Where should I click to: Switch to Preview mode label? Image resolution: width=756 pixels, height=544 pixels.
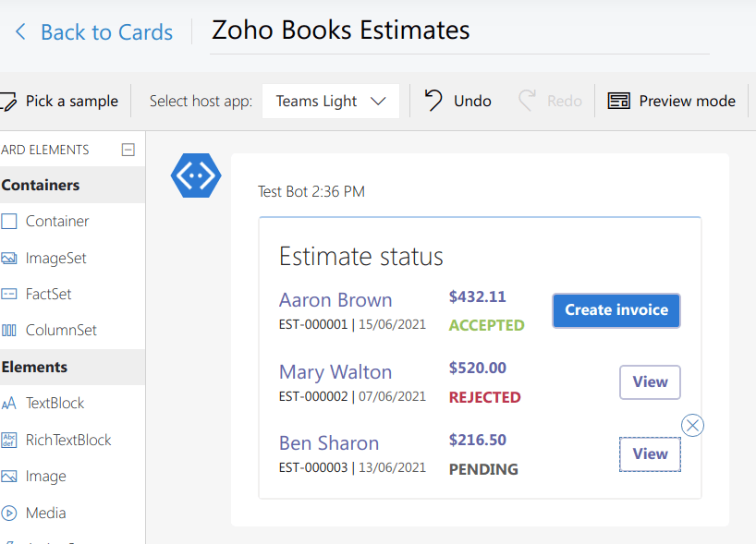pyautogui.click(x=687, y=102)
